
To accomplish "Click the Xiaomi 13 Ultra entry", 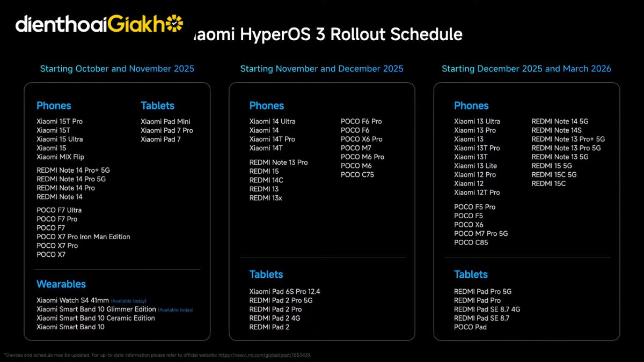I will [477, 122].
